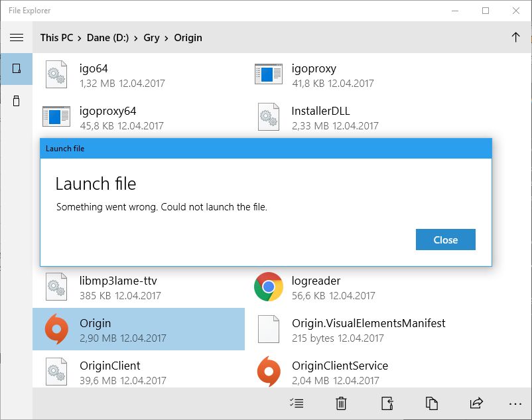
Task: Click the 1,32 MB size of igo64
Action: pos(98,83)
